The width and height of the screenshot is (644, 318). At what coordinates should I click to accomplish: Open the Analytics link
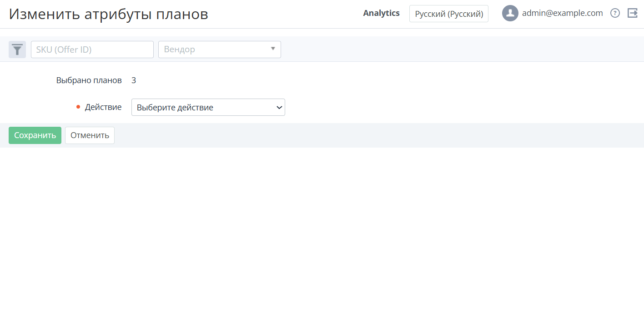click(x=381, y=13)
